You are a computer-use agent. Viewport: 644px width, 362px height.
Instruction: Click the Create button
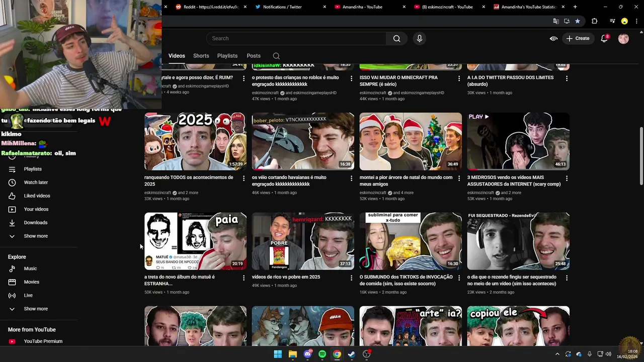pos(578,38)
